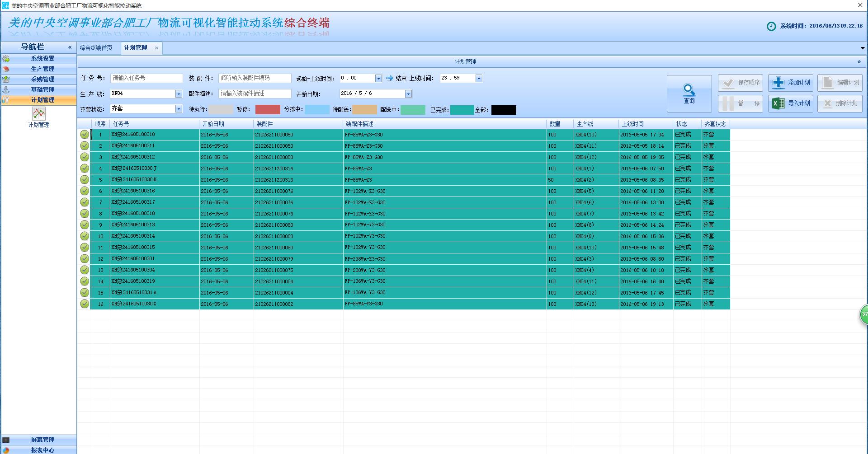Image resolution: width=868 pixels, height=454 pixels.
Task: Click the green status check for row 8
Action: (x=85, y=214)
